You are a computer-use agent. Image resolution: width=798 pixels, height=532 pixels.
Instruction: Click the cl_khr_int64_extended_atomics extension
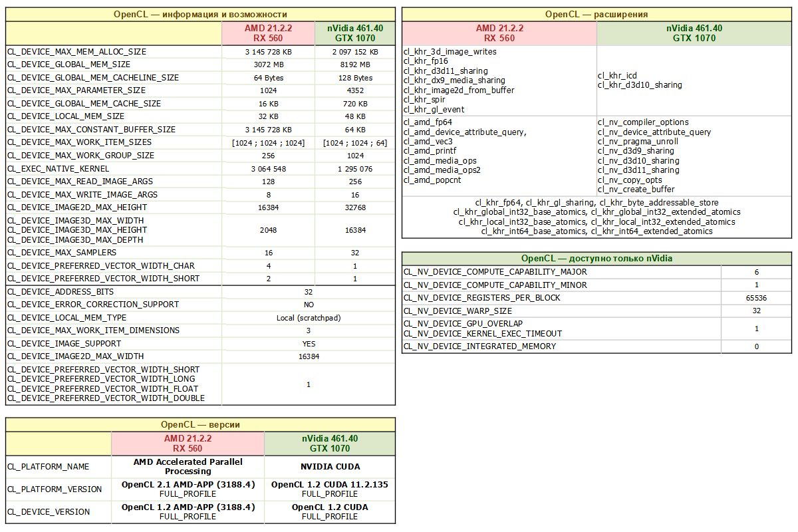[652, 231]
